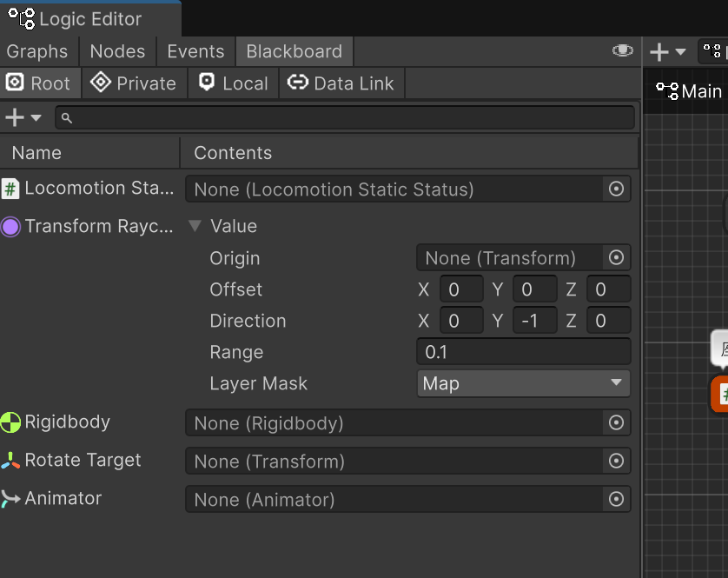The image size is (728, 578).
Task: Click the Rigidbody field object picker circle
Action: (x=616, y=423)
